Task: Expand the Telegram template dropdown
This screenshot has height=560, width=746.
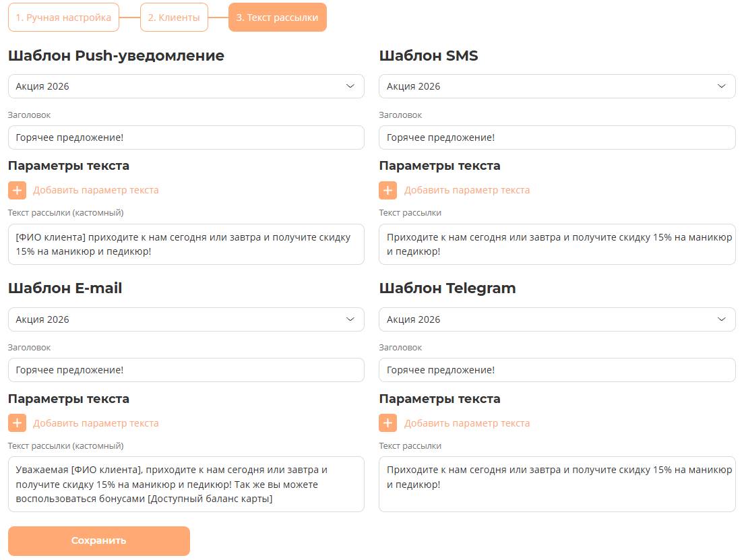Action: [557, 319]
